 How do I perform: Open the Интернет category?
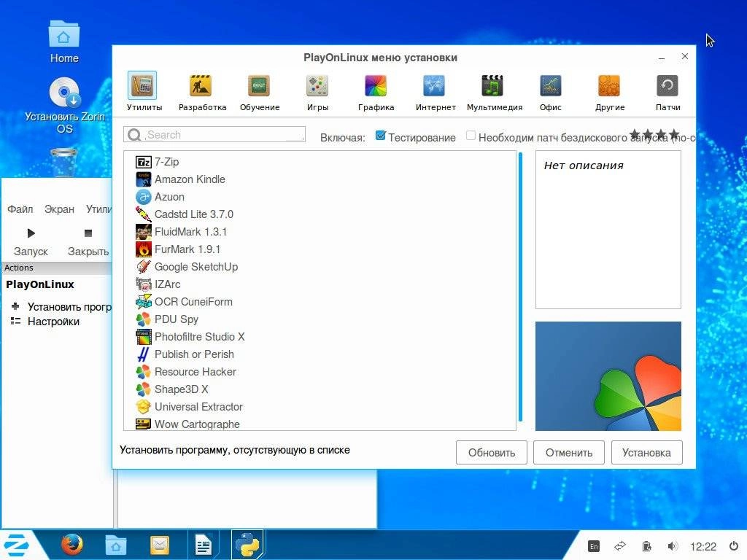coord(434,86)
